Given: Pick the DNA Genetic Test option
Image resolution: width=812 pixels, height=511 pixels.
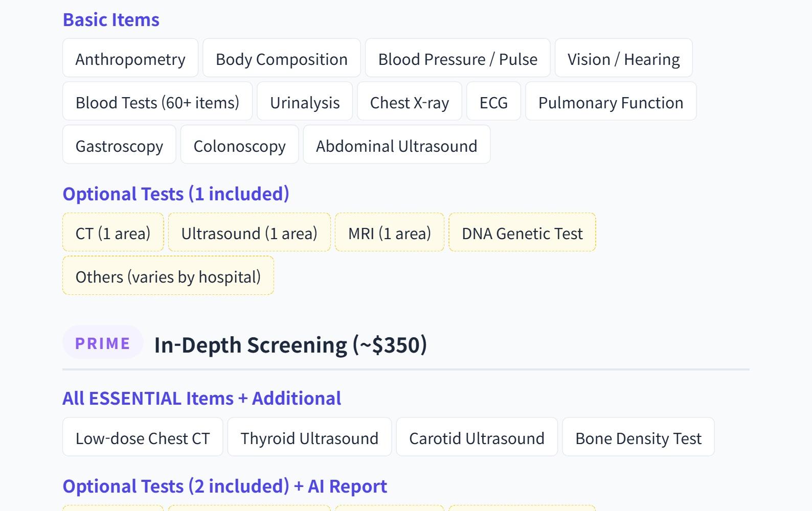Looking at the screenshot, I should (x=522, y=233).
